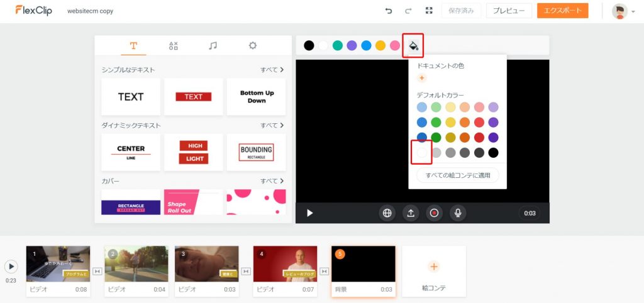Click the プレビュー button
644x303 pixels.
pos(509,11)
